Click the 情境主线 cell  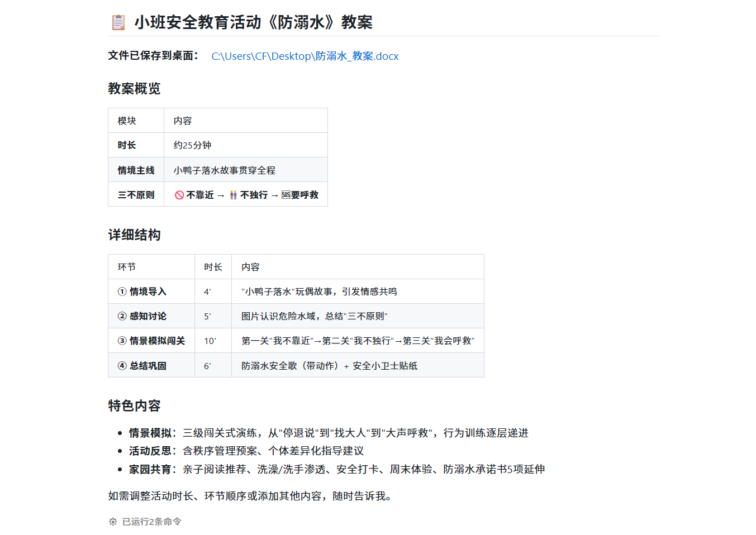[x=136, y=170]
